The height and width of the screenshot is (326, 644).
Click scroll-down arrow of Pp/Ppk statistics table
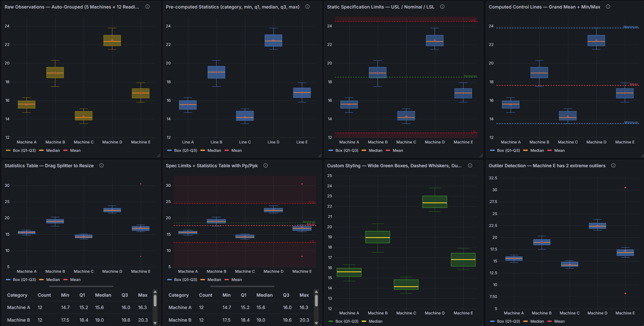316,323
